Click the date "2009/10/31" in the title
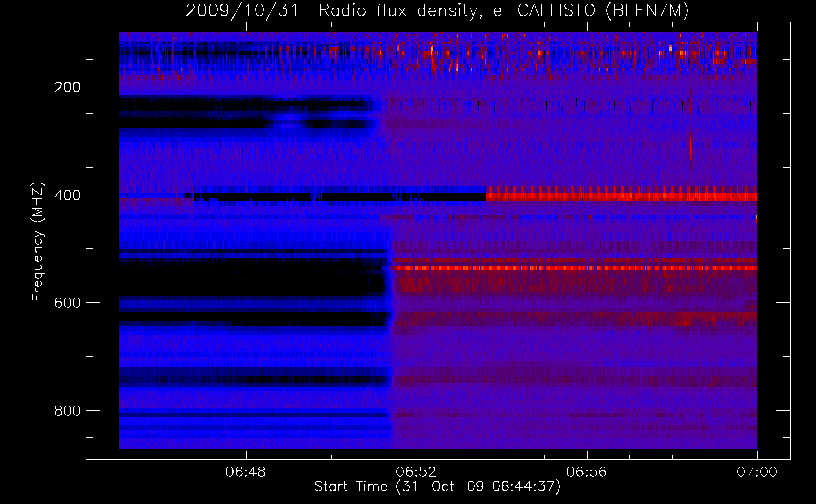 pos(242,11)
